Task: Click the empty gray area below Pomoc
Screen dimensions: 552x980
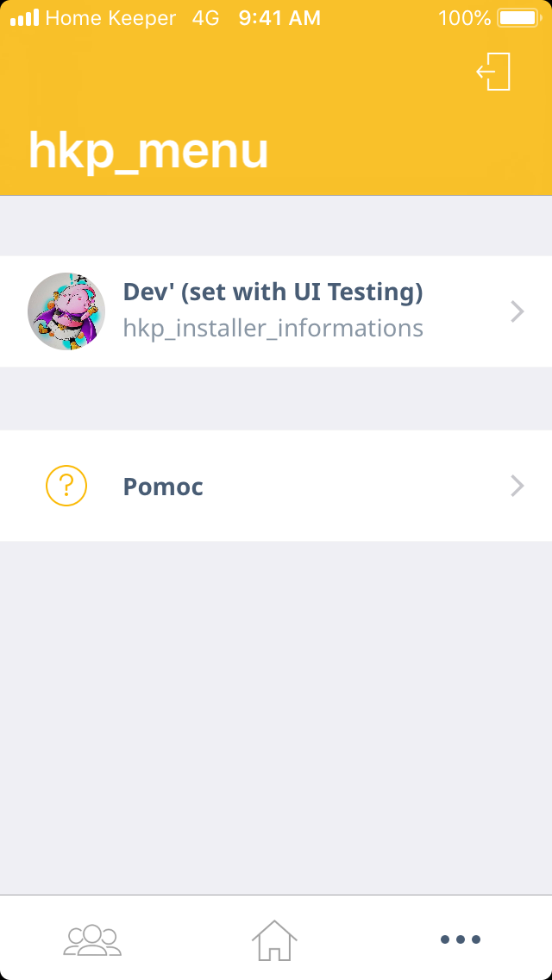Action: point(276,716)
